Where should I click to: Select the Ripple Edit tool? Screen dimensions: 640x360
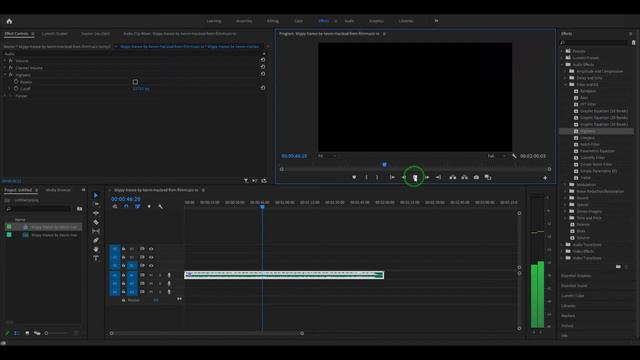pos(96,213)
